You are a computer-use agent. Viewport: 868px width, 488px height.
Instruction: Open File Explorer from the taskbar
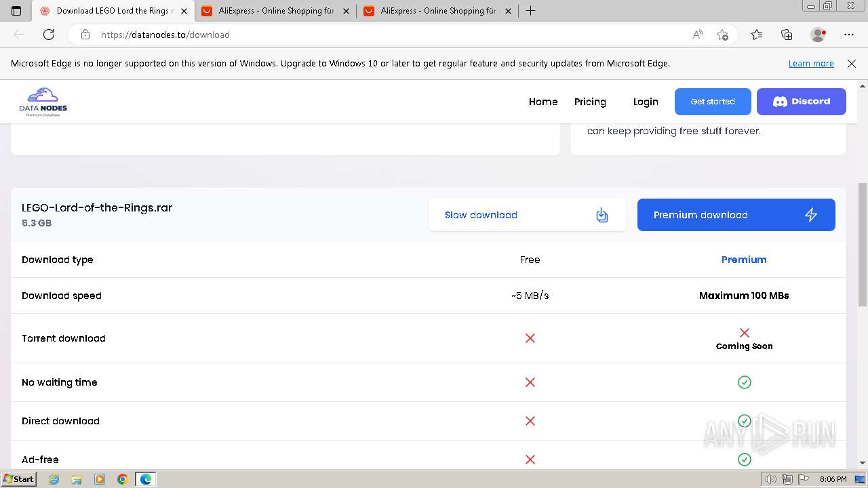[77, 479]
